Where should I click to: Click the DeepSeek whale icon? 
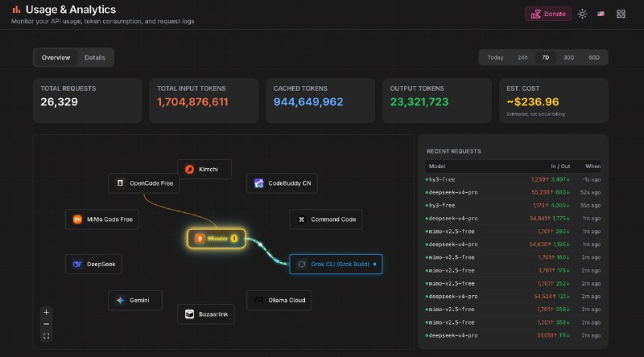tap(77, 264)
